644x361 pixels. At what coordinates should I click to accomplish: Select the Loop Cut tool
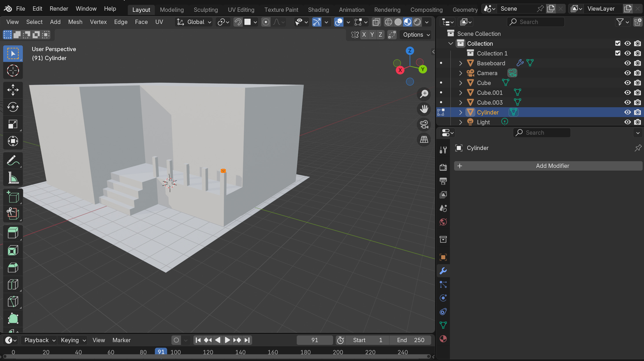(x=13, y=285)
